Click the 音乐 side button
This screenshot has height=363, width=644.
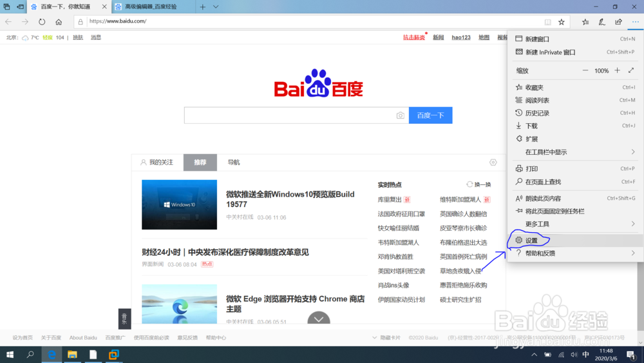[125, 319]
